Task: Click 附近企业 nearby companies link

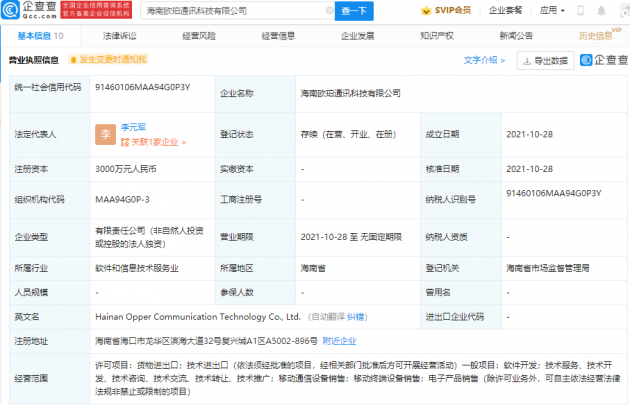Action: (340, 341)
